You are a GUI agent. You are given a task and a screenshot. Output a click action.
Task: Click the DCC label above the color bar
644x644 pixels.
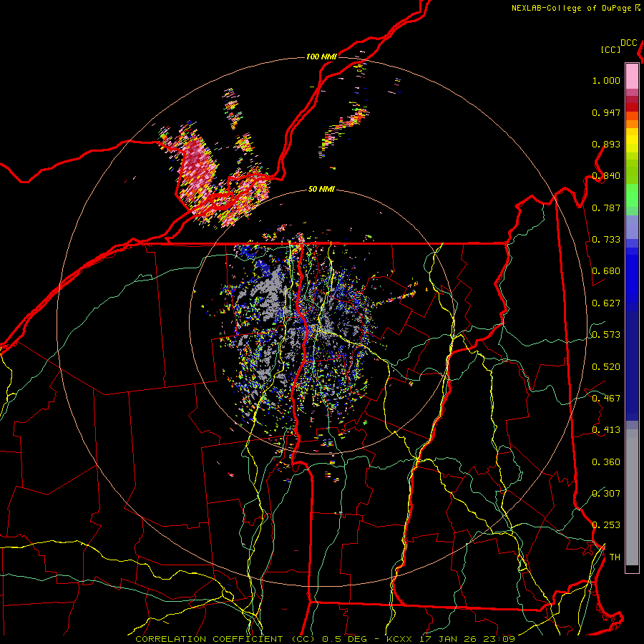(x=629, y=43)
